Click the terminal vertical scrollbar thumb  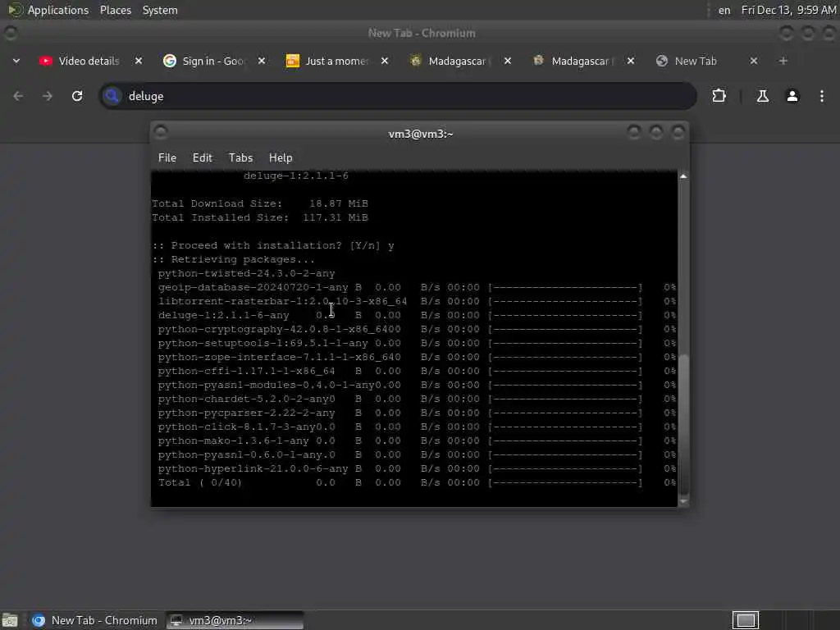683,424
